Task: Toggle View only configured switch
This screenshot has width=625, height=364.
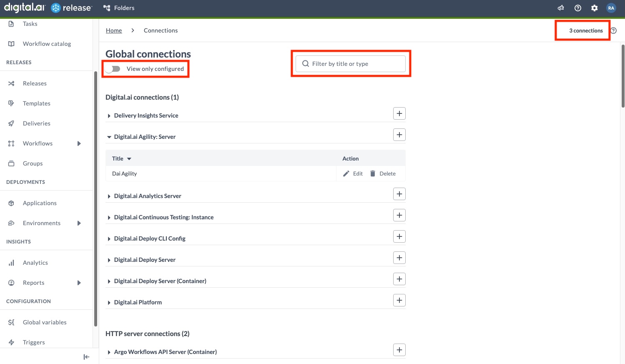Action: coord(113,69)
